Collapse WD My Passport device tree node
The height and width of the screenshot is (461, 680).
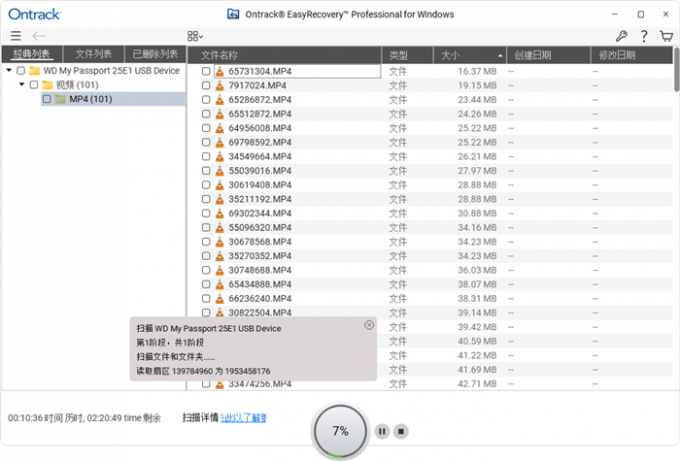click(9, 70)
